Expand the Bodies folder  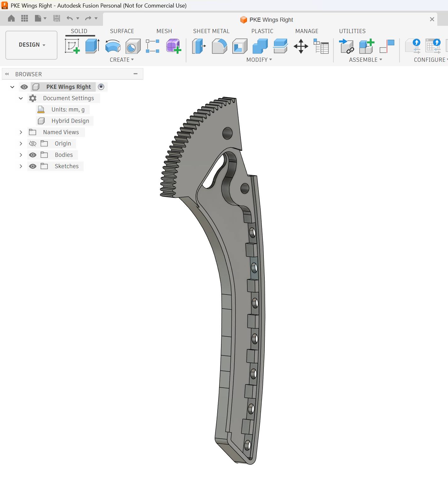coord(21,155)
